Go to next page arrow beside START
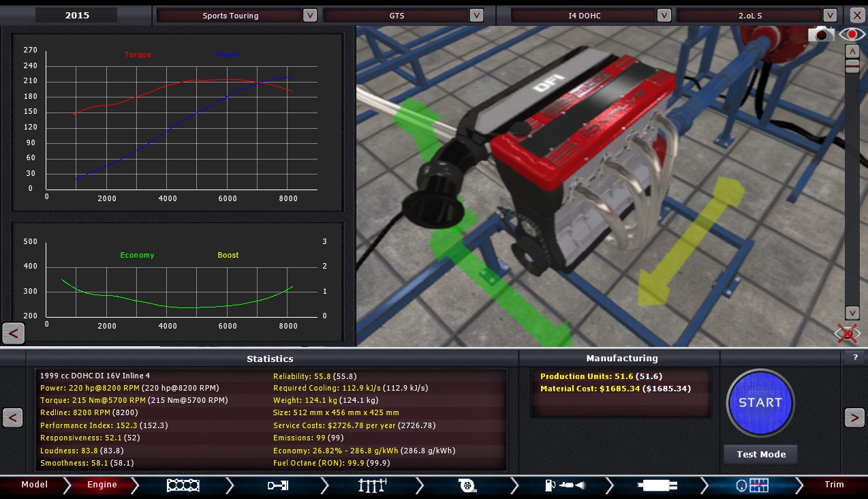 854,417
